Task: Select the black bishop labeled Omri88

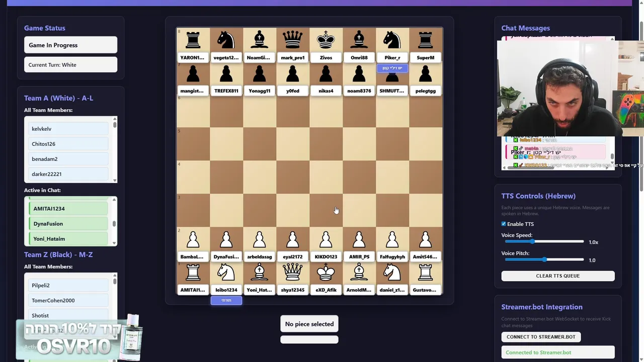Action: tap(359, 40)
